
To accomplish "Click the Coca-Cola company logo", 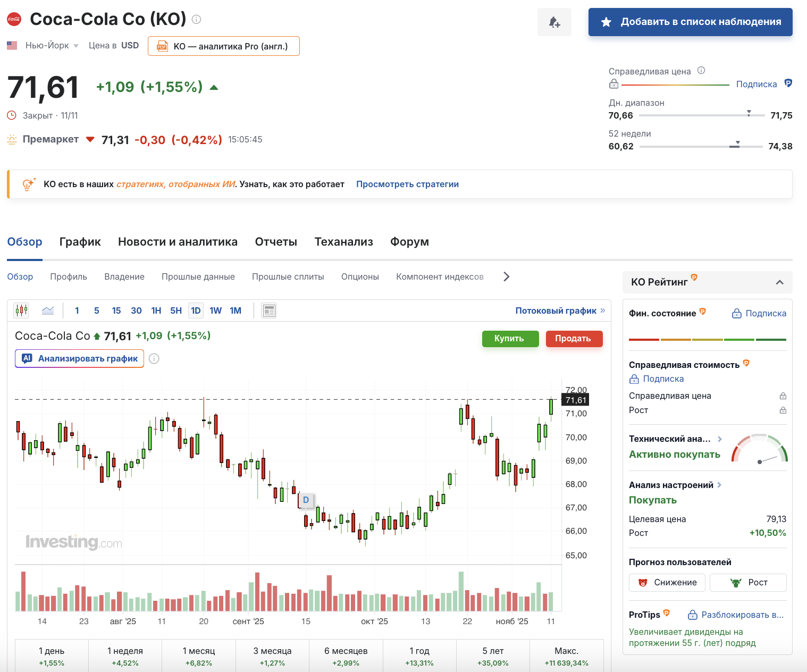I will click(x=13, y=19).
